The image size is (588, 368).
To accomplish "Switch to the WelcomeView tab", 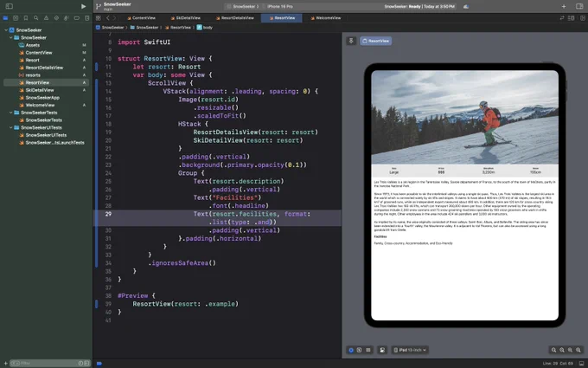I will (325, 17).
